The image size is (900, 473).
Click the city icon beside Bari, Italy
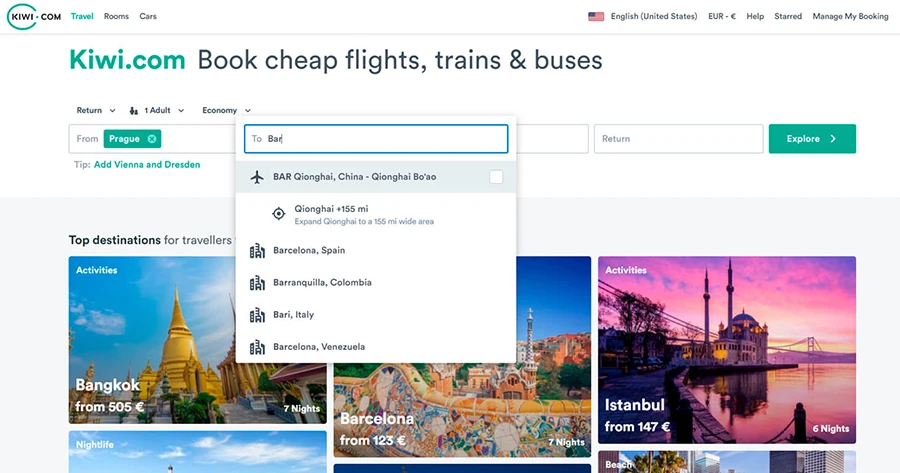click(257, 315)
